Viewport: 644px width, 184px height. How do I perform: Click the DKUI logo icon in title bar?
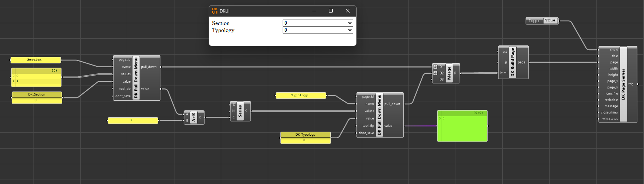click(215, 11)
